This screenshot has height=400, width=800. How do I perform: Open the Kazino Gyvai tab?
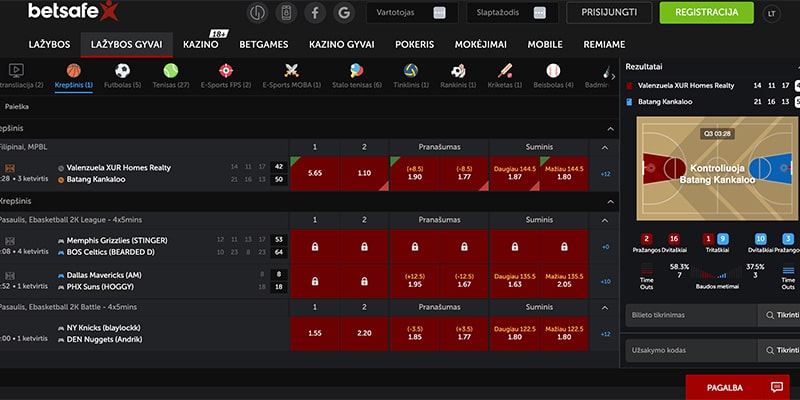(341, 44)
